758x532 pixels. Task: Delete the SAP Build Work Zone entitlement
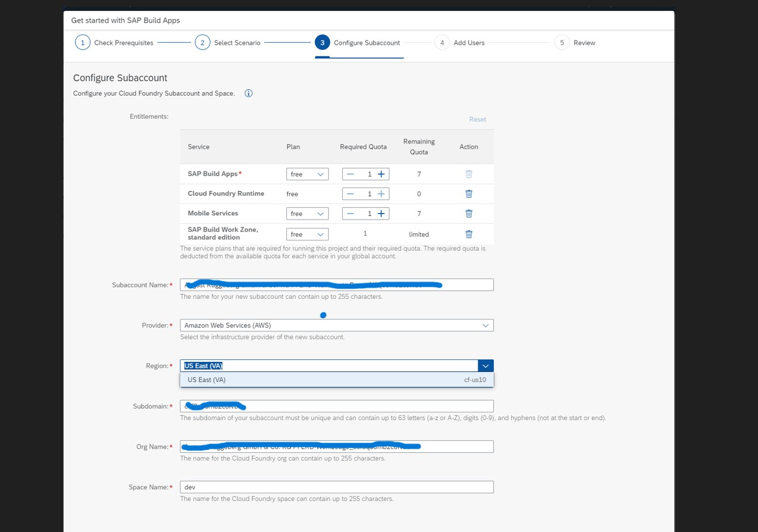point(469,234)
